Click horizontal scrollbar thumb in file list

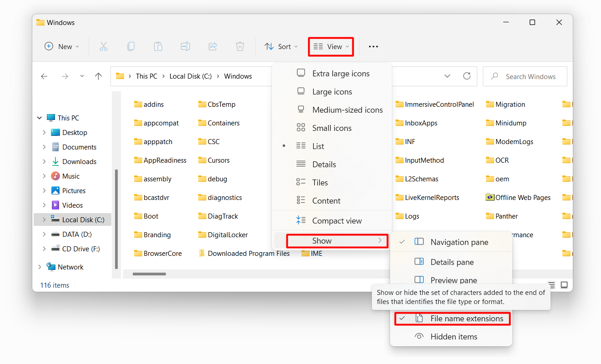pos(149,274)
